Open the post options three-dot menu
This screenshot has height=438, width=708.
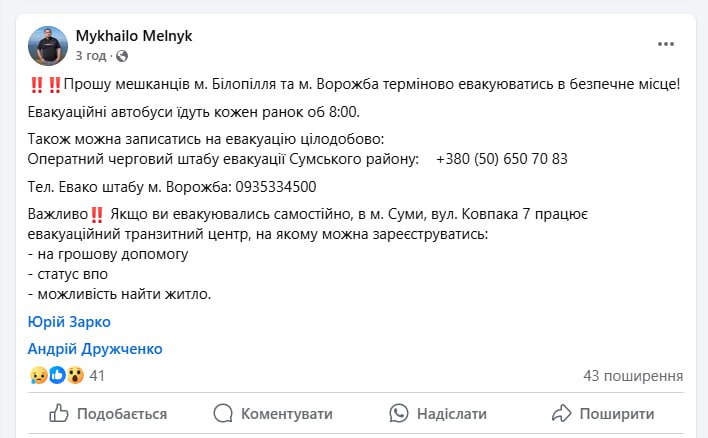click(x=666, y=44)
